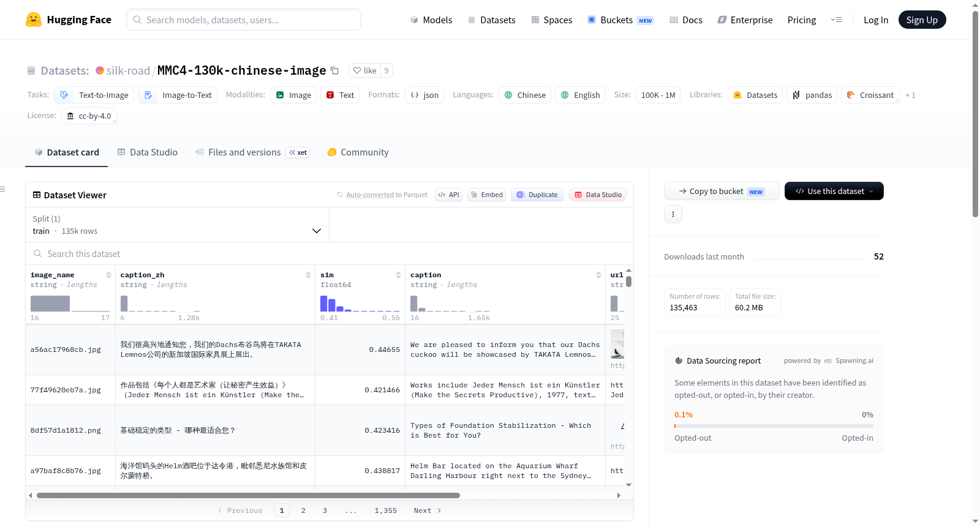The height and width of the screenshot is (527, 980).
Task: Open the silk-road user link
Action: coord(128,70)
